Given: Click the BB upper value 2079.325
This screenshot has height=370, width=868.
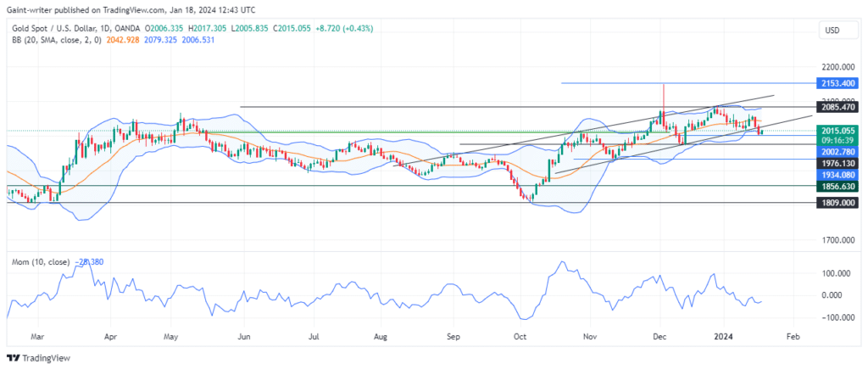Looking at the screenshot, I should click(x=160, y=40).
